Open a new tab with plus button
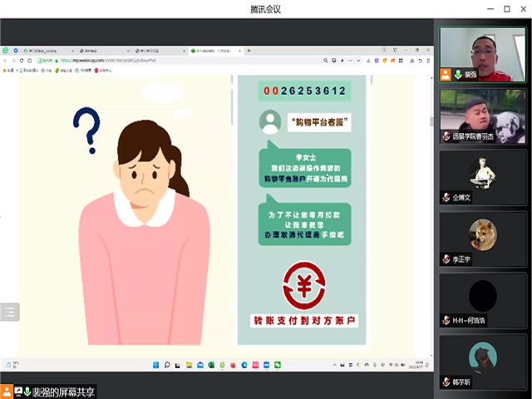 click(249, 51)
